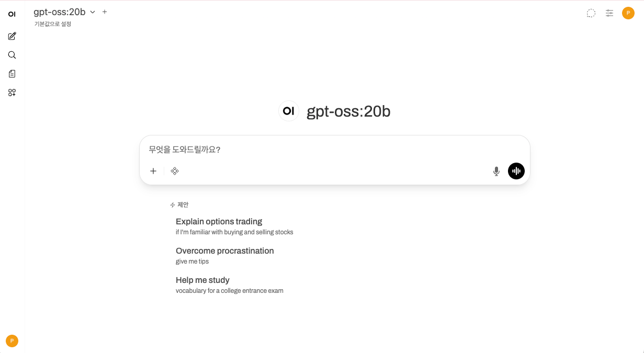Image resolution: width=644 pixels, height=353 pixels.
Task: Open the user avatar at bottom left
Action: click(12, 340)
